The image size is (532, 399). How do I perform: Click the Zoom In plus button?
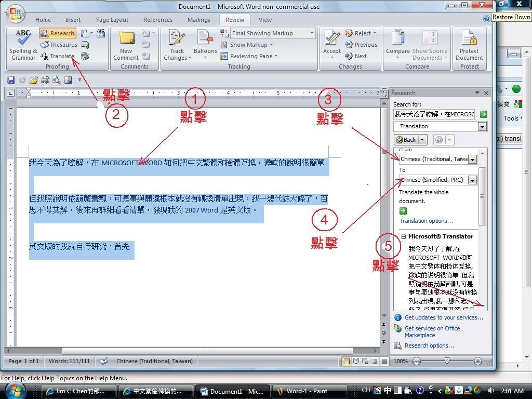(478, 362)
